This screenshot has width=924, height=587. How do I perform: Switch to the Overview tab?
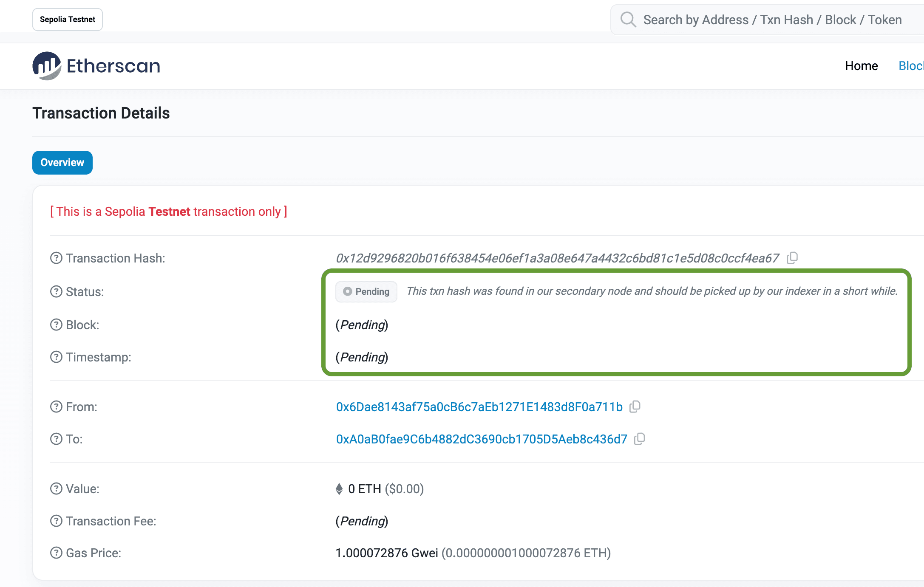pyautogui.click(x=62, y=162)
